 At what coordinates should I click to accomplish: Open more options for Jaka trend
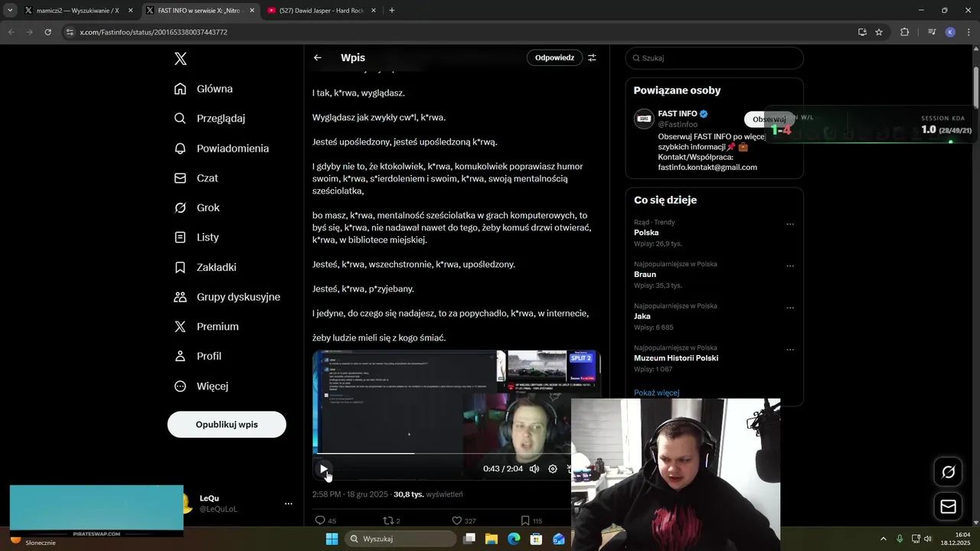(x=790, y=308)
